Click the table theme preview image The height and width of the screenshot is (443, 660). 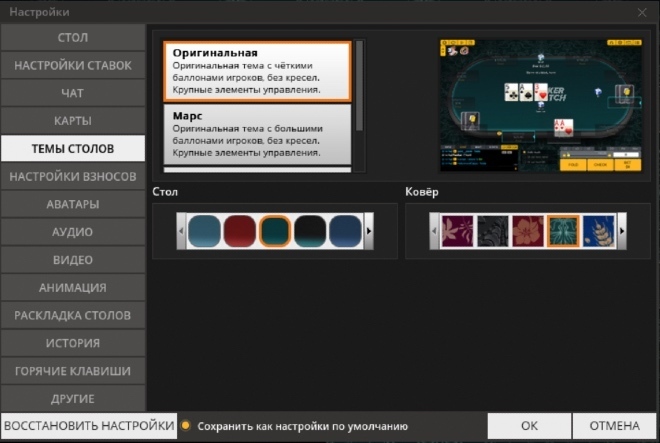540,104
